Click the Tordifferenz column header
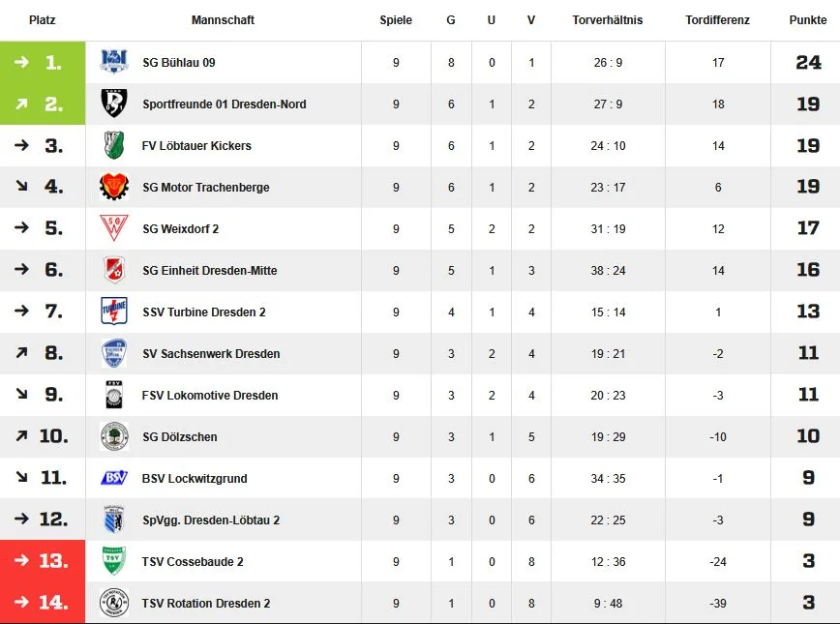The image size is (840, 624). coord(717,19)
